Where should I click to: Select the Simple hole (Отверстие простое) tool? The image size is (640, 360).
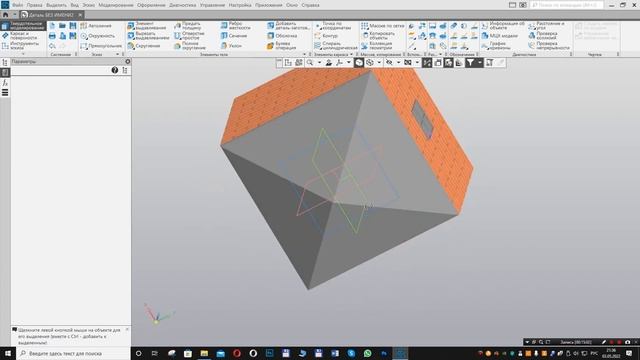click(x=189, y=36)
